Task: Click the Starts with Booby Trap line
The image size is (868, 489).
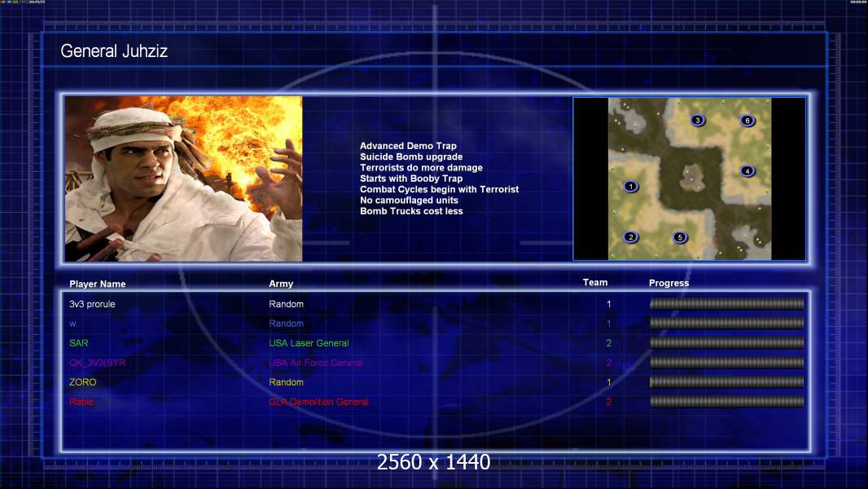Action: coord(411,178)
